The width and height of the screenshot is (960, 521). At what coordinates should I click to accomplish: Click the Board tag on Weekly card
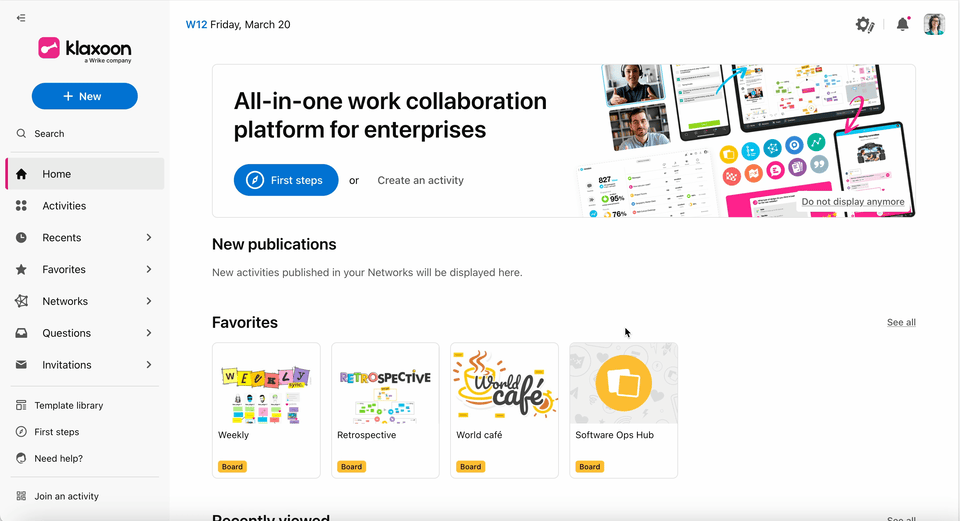click(232, 467)
